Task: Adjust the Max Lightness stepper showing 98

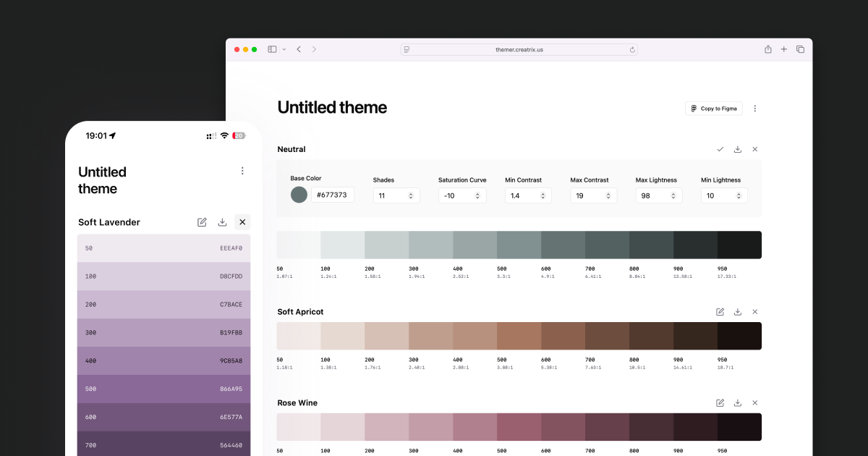Action: (659, 195)
